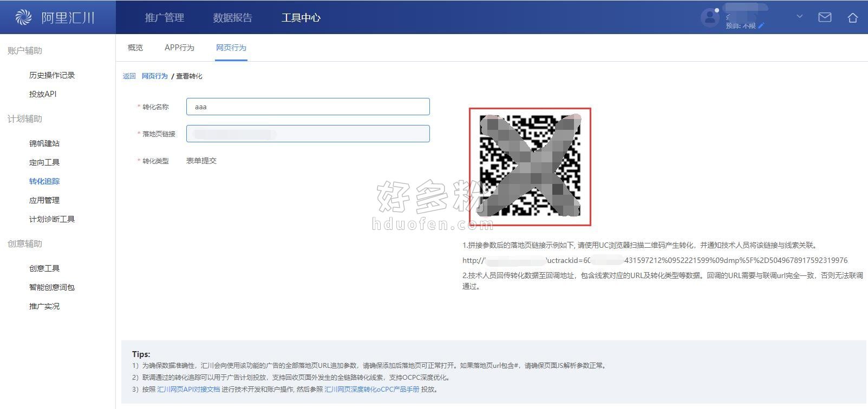Open 推广实况 in sidebar

[x=44, y=306]
